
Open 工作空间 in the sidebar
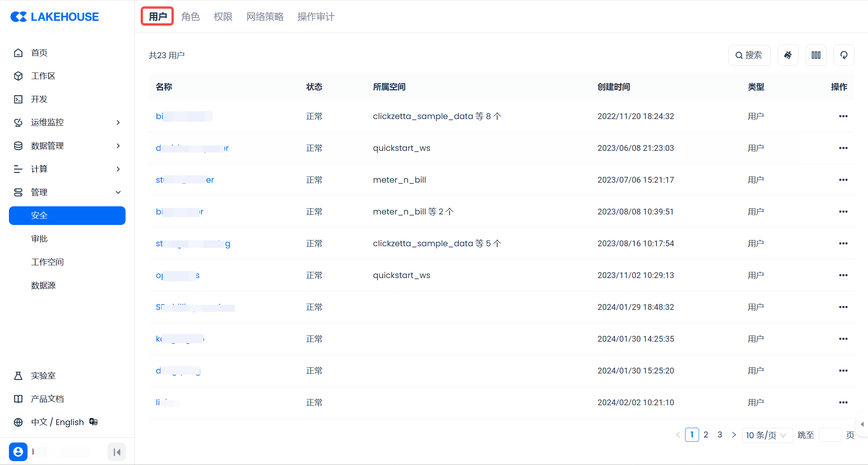point(47,262)
